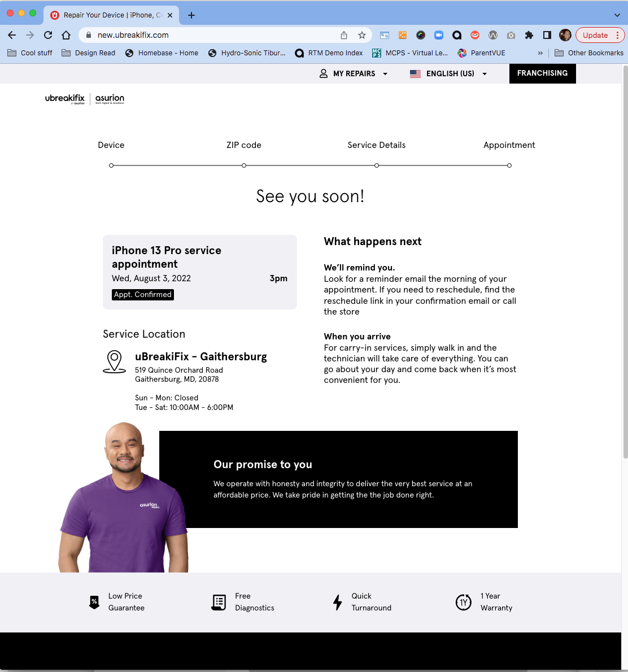This screenshot has width=628, height=672.
Task: Open the browser home page icon
Action: (66, 35)
